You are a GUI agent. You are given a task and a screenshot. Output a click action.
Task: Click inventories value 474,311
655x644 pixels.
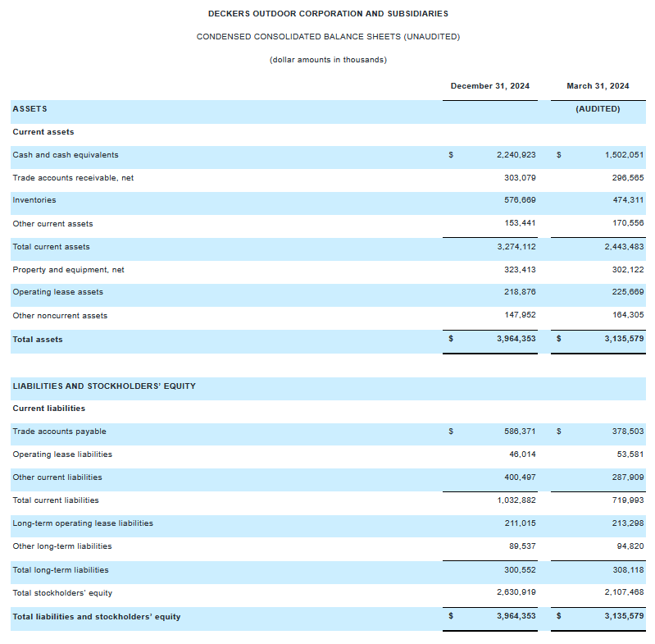[x=628, y=200]
